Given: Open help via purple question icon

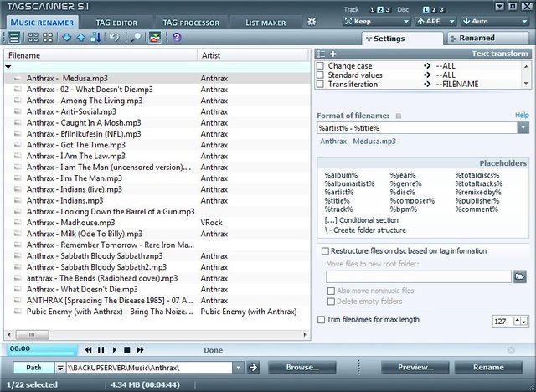Looking at the screenshot, I should (177, 37).
